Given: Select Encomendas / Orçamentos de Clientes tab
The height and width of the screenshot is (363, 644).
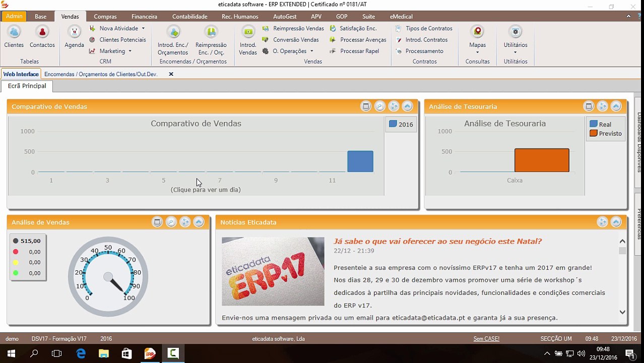Looking at the screenshot, I should coord(101,74).
